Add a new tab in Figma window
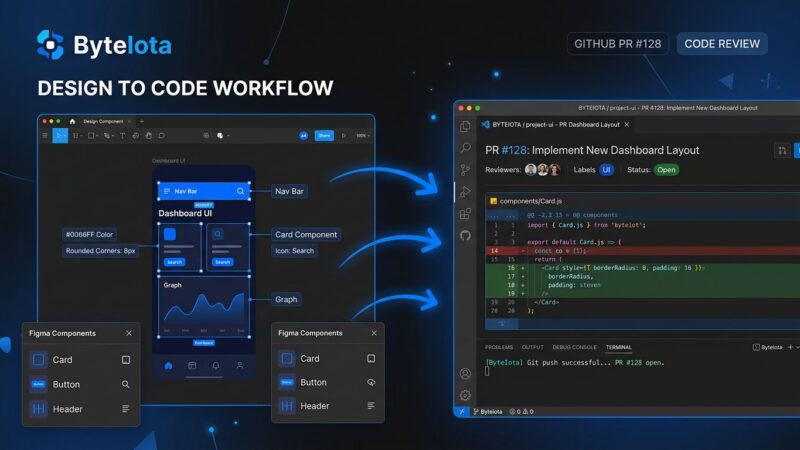 click(142, 121)
